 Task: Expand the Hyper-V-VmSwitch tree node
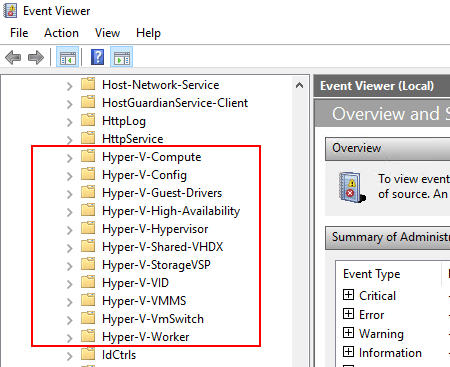[x=69, y=320]
